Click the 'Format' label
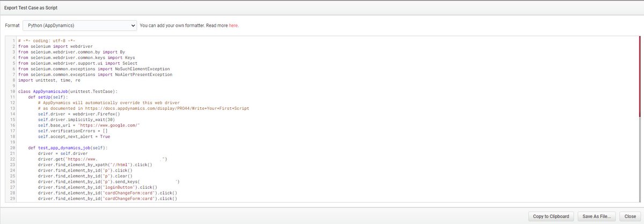 click(x=12, y=25)
